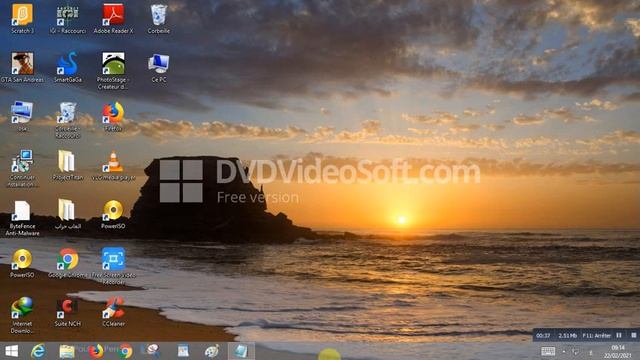640x360 pixels.
Task: Select the Ce PC computer icon
Action: pos(159,67)
